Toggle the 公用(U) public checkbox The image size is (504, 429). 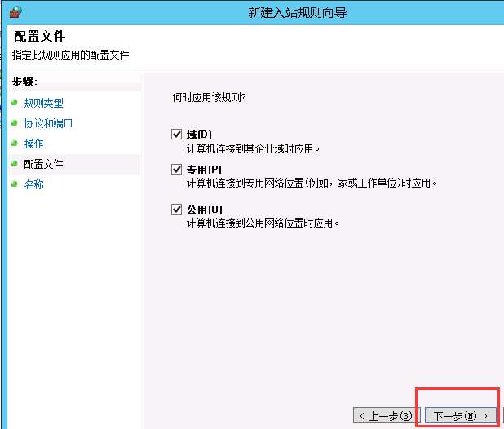click(176, 209)
